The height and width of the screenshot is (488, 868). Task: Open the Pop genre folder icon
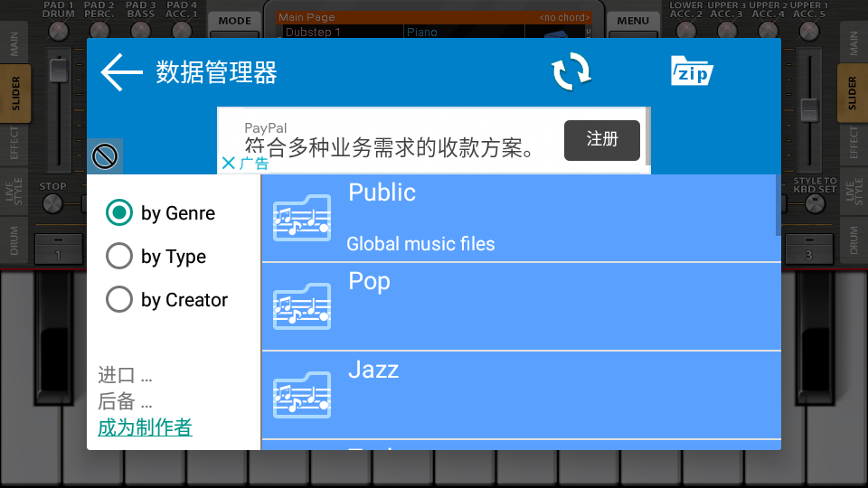(x=302, y=306)
